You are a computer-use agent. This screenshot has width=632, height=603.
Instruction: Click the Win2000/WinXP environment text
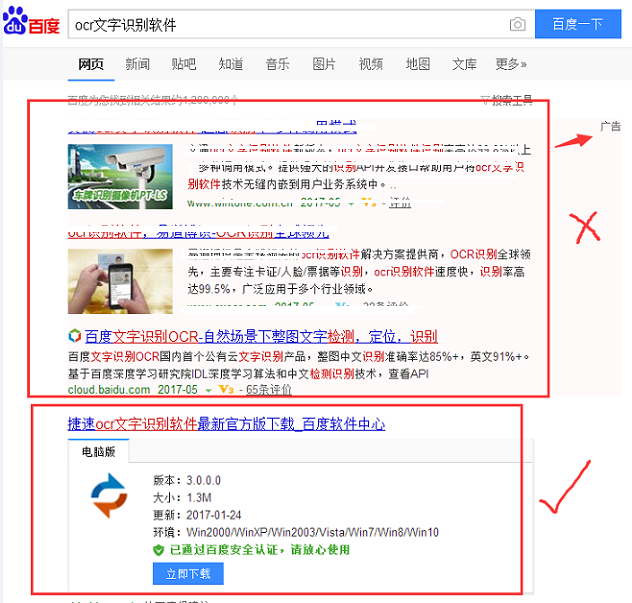click(312, 532)
